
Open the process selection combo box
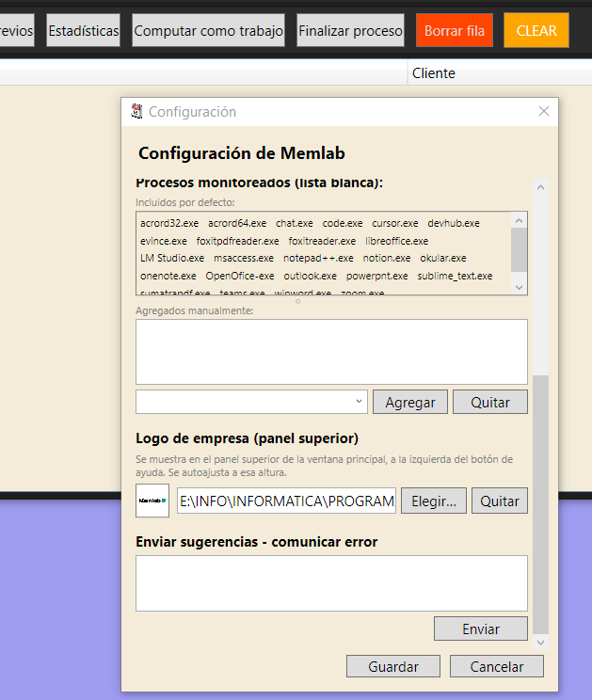[x=251, y=402]
